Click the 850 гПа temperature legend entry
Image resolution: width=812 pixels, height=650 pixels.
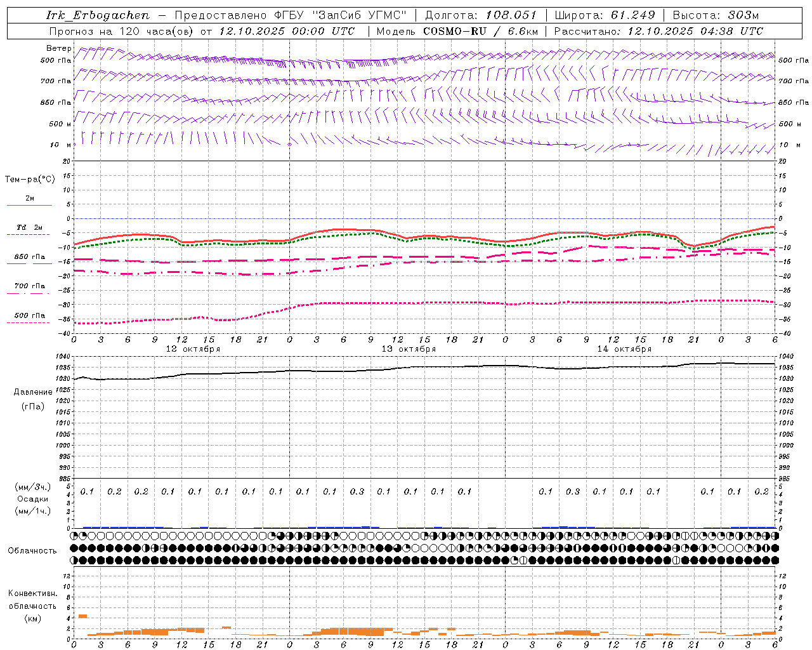(x=29, y=257)
